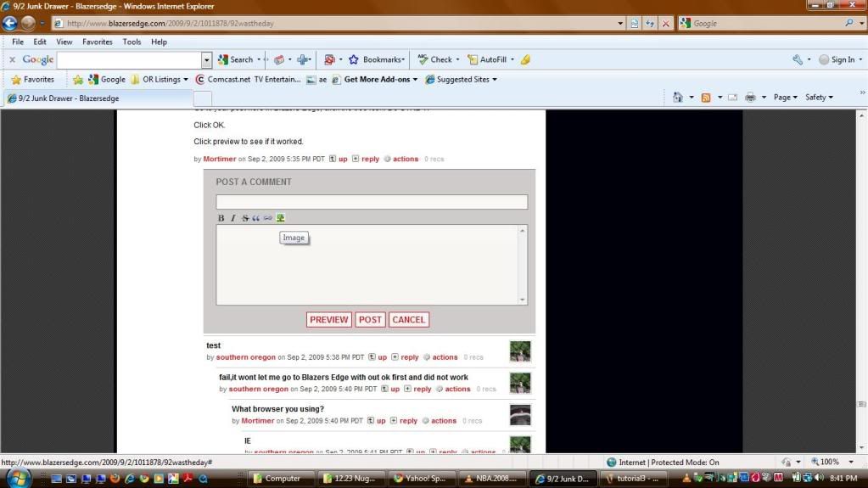Click the CANCEL button
The image size is (868, 488).
tap(408, 320)
